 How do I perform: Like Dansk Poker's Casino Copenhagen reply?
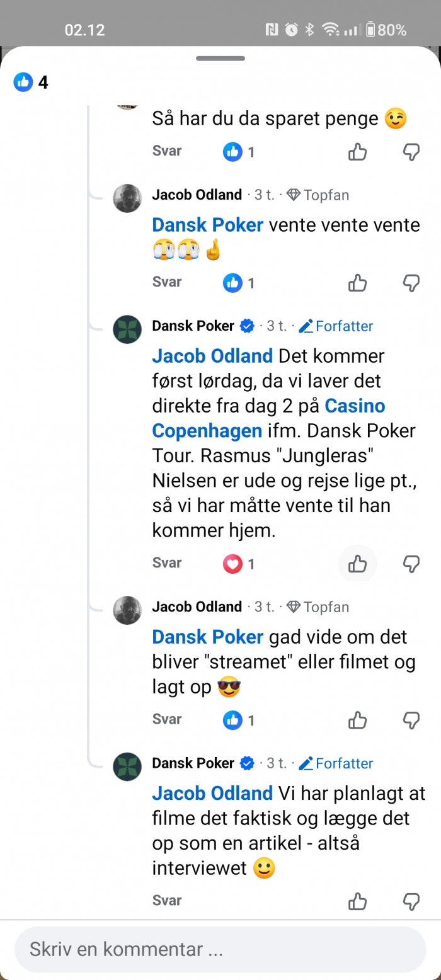point(357,563)
